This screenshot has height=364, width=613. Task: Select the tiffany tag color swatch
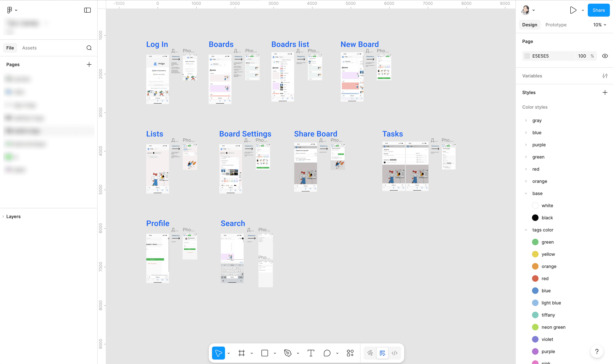(x=535, y=315)
